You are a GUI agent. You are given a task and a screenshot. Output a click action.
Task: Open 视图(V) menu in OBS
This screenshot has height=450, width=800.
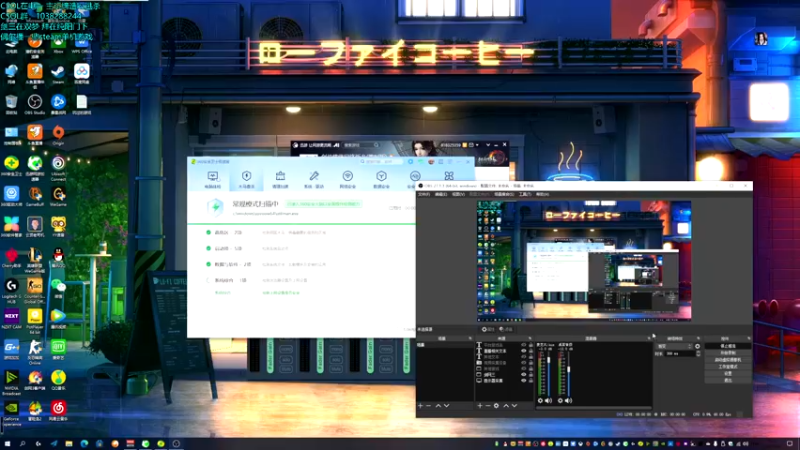[x=458, y=194]
